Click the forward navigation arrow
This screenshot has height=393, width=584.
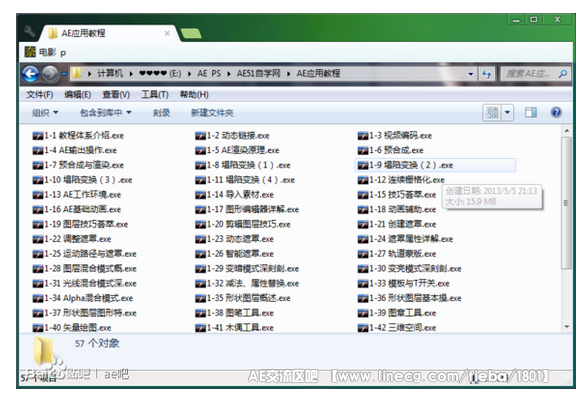(x=50, y=74)
